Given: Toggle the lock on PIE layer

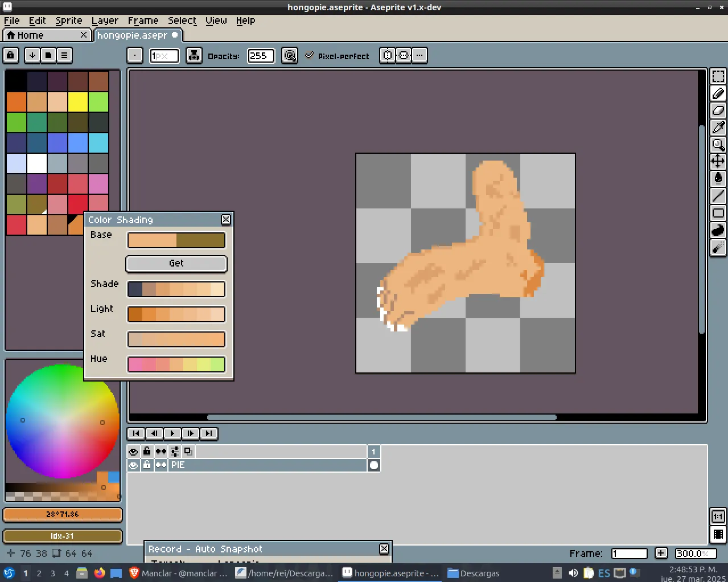Looking at the screenshot, I should (147, 465).
